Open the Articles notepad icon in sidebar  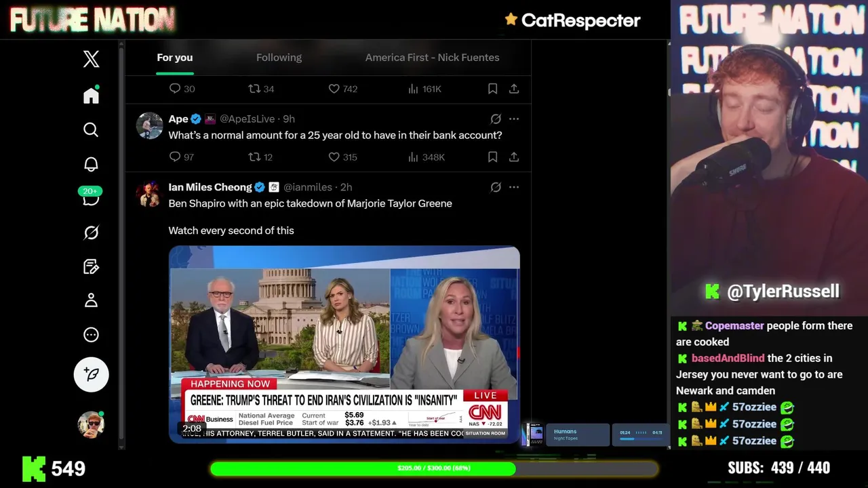[x=91, y=266]
